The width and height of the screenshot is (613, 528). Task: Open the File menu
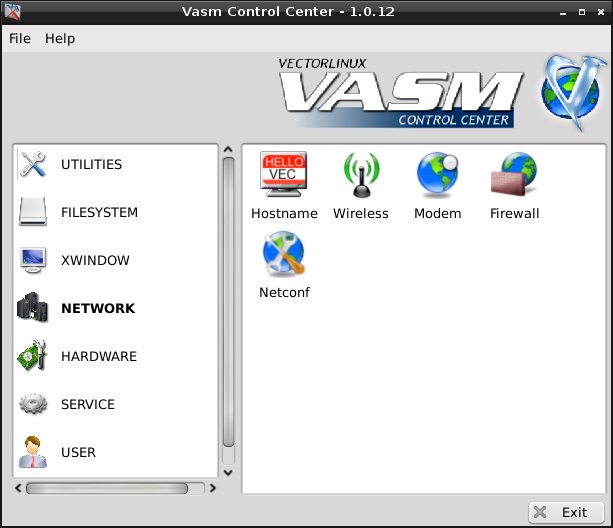pyautogui.click(x=20, y=38)
